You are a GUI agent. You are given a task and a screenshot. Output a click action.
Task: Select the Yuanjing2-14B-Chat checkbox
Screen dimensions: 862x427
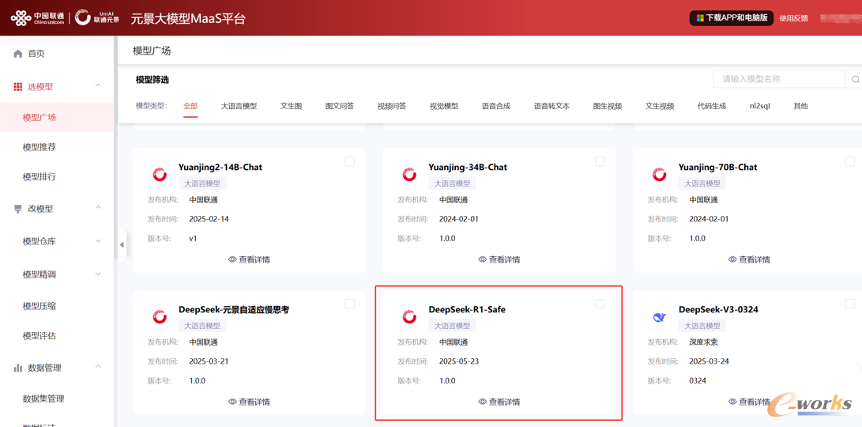pos(350,162)
